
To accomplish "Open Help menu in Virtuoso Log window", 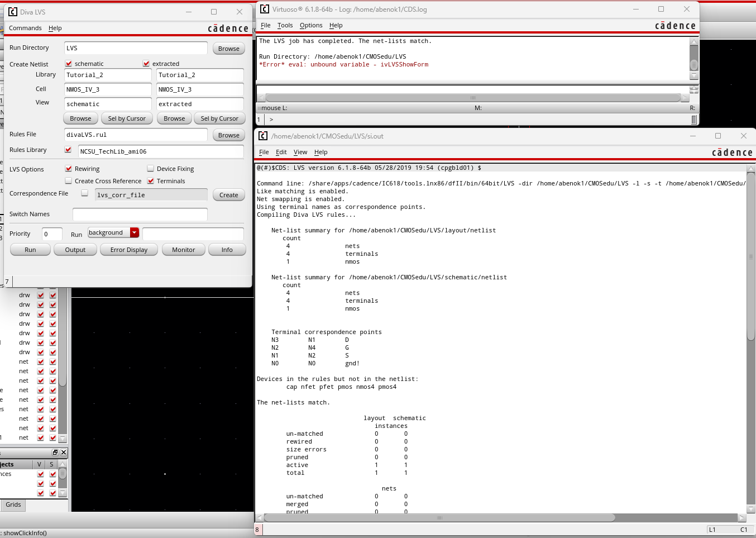I will click(336, 25).
